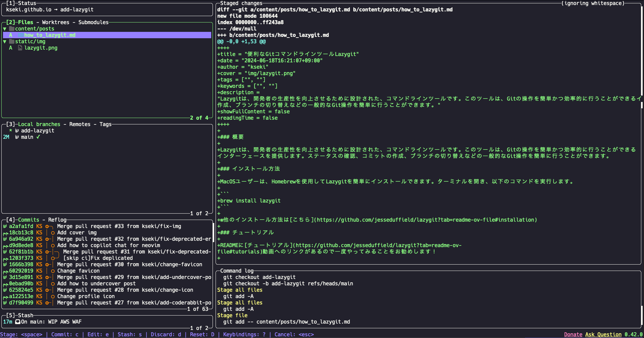The height and width of the screenshot is (338, 644).
Task: Click the Command log panel title
Action: click(x=237, y=271)
